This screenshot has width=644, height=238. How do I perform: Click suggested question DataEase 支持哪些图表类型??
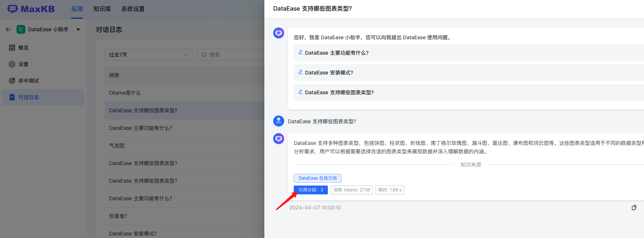pyautogui.click(x=469, y=92)
